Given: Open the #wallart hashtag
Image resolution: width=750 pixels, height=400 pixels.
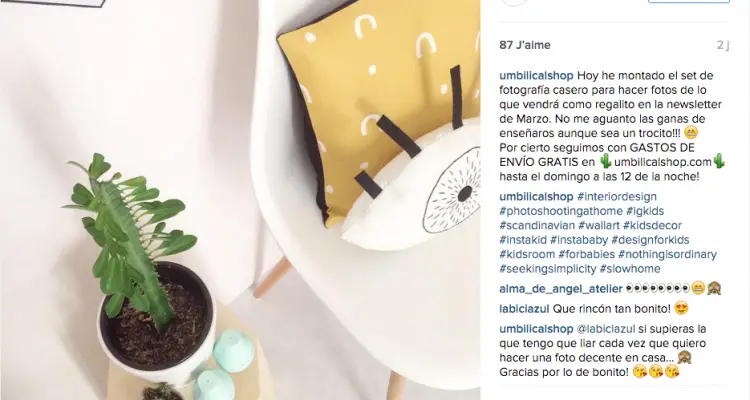Looking at the screenshot, I should (599, 225).
